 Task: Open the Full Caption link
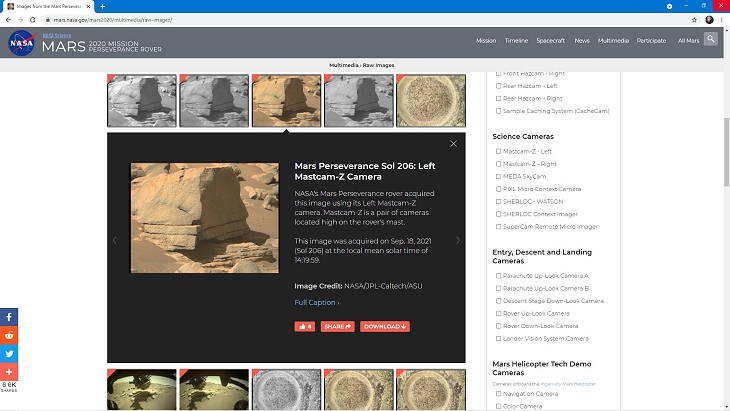point(317,303)
